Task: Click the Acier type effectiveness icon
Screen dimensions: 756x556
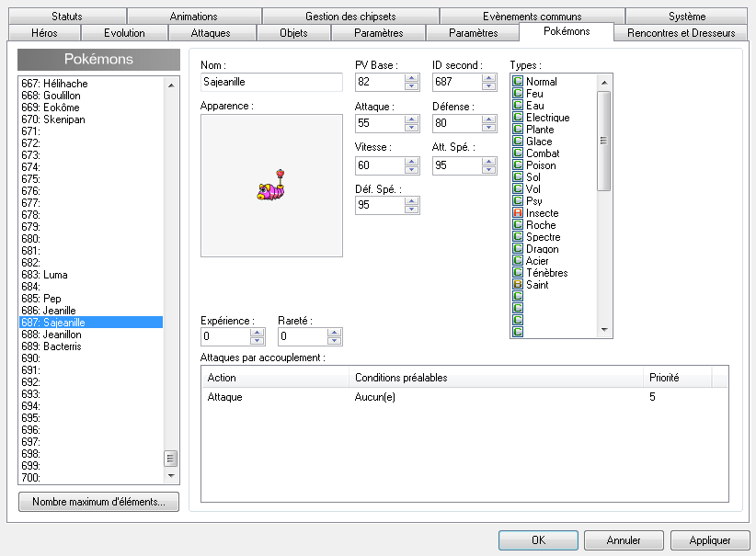Action: pyautogui.click(x=518, y=260)
